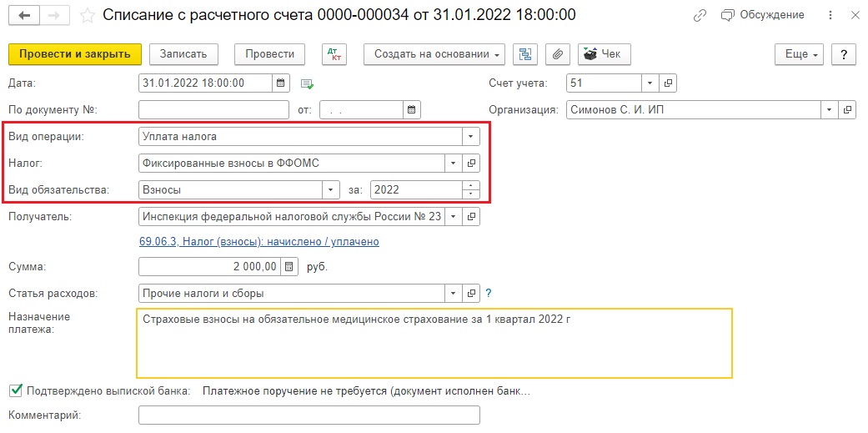Open calendar for the от date field
Screen dimensions: 868x433
click(412, 109)
